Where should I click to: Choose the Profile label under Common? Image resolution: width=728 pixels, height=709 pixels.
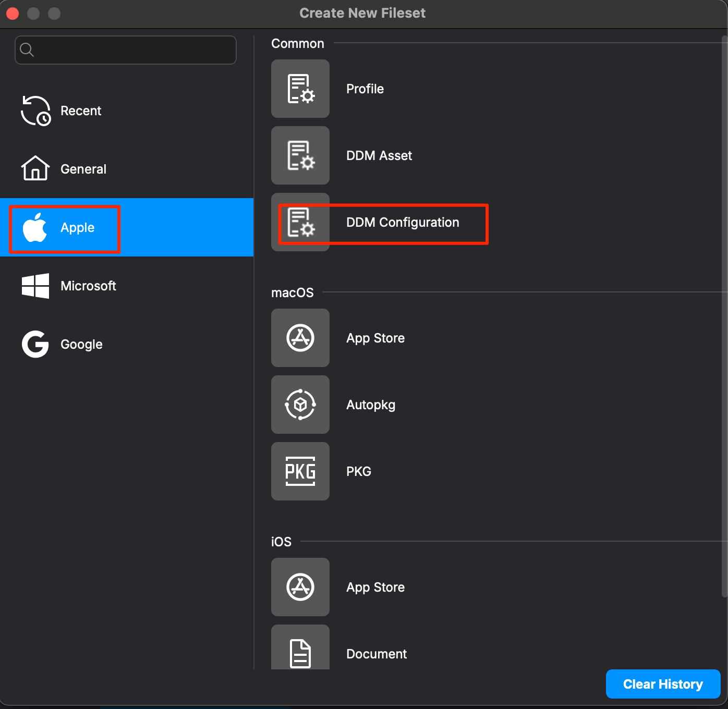click(365, 89)
